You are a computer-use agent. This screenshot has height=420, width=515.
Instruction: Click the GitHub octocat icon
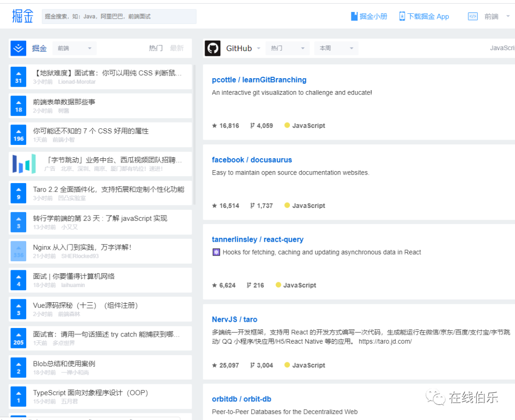click(213, 48)
